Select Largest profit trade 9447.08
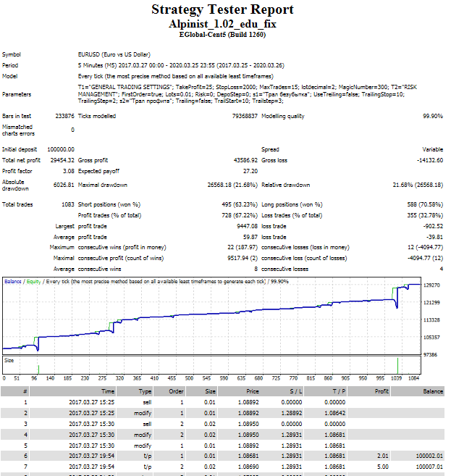This screenshot has width=451, height=476. point(247,227)
